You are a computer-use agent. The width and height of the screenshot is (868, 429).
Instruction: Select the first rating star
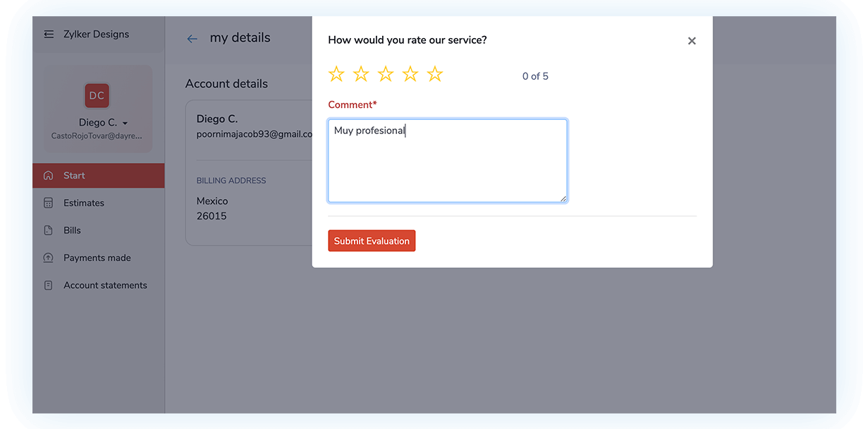(336, 73)
